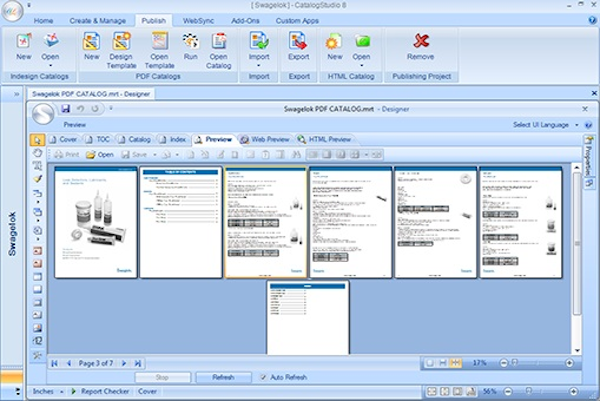
Task: Open the quick access customize dropdown in designer
Action: click(111, 109)
